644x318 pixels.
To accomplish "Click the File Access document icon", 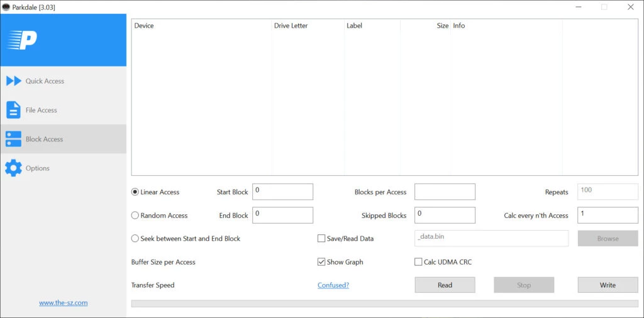I will 13,110.
